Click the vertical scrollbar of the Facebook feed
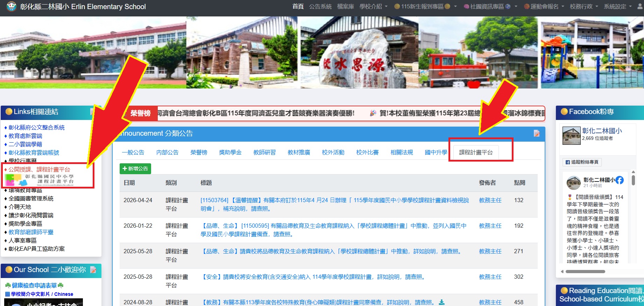 tap(633, 180)
